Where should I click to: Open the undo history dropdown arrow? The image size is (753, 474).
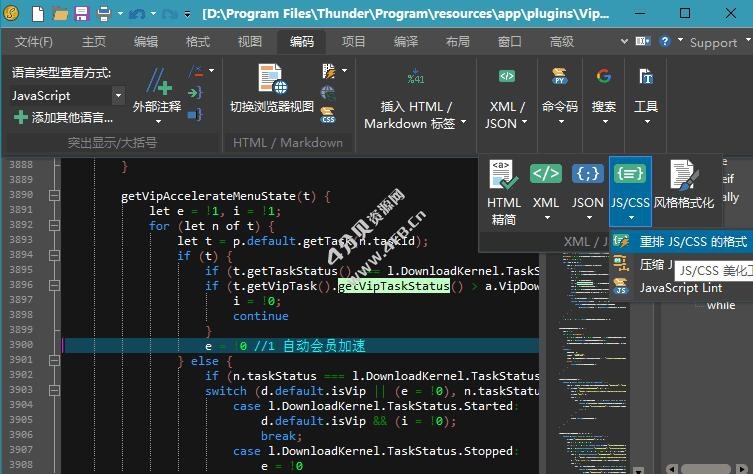153,14
